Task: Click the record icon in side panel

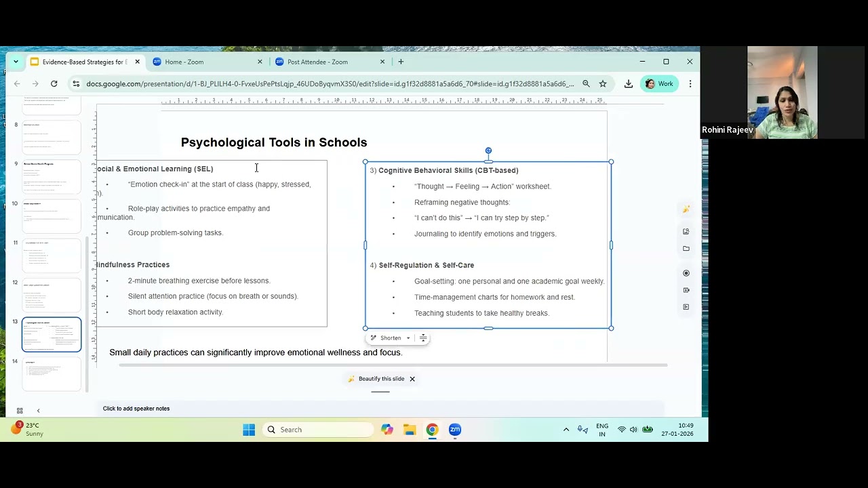Action: tap(686, 273)
